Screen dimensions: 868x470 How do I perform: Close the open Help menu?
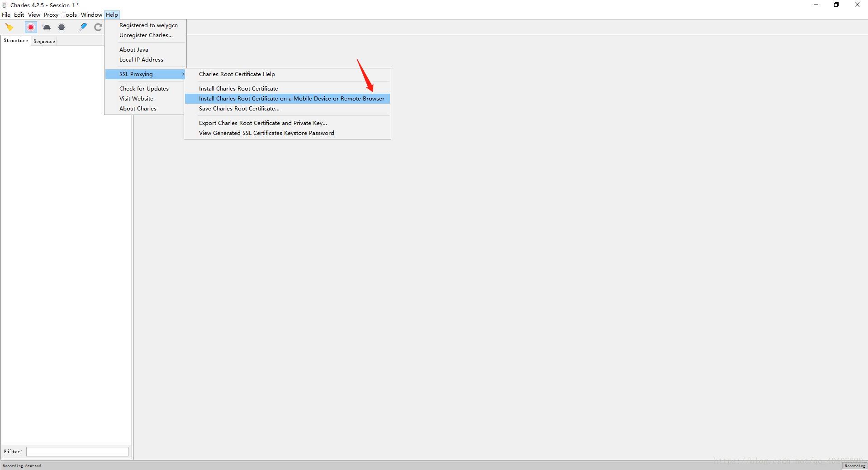[x=112, y=14]
